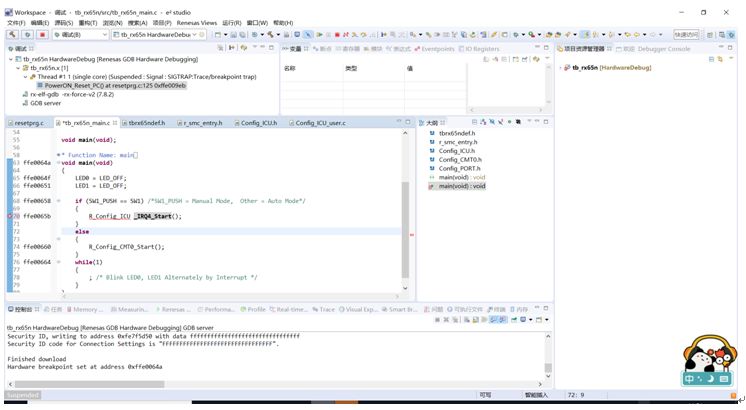This screenshot has width=746, height=410.
Task: Switch to the Config_ICU.h editor tab
Action: click(255, 123)
